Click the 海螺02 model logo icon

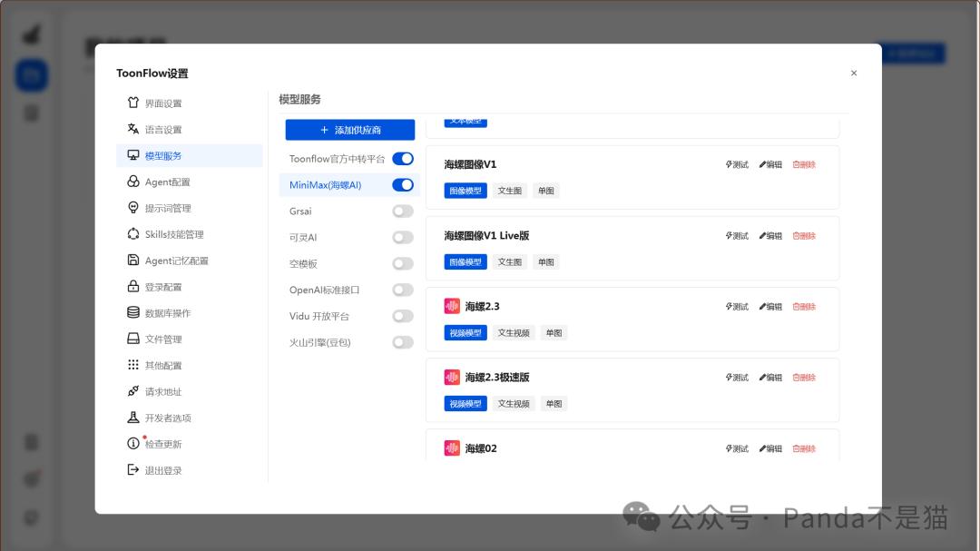(452, 448)
